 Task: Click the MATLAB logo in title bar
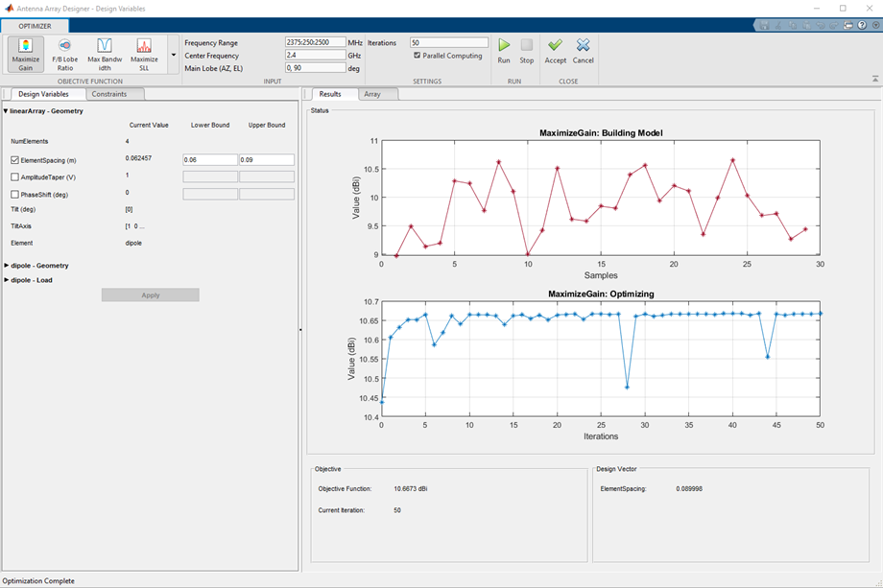coord(9,9)
